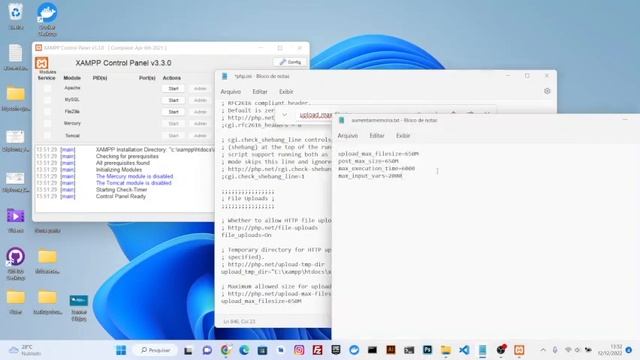The image size is (640, 360).
Task: Open the battery tray icon
Action: pos(588,350)
